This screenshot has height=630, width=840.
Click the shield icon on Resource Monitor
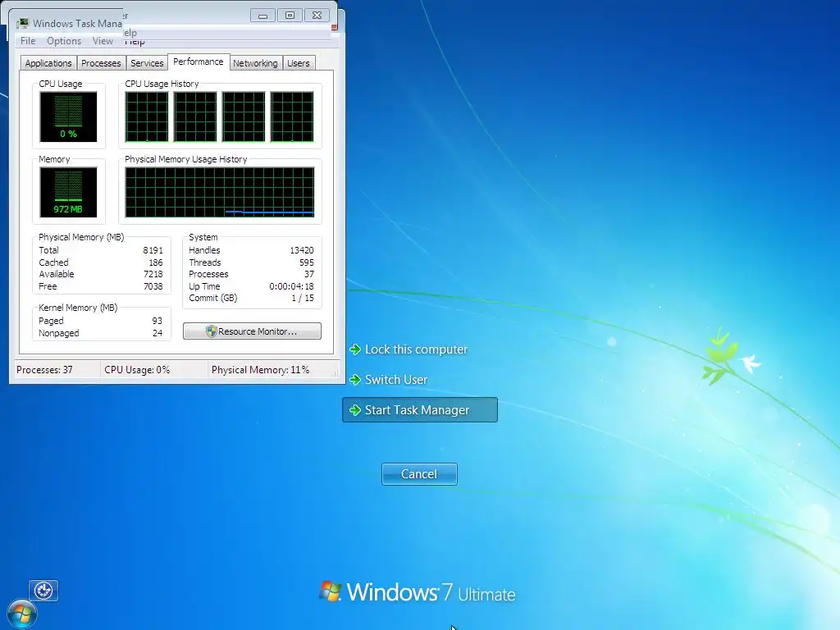(211, 331)
